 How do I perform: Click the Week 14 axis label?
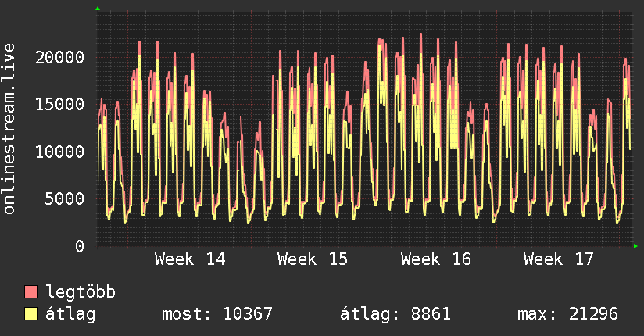point(190,259)
